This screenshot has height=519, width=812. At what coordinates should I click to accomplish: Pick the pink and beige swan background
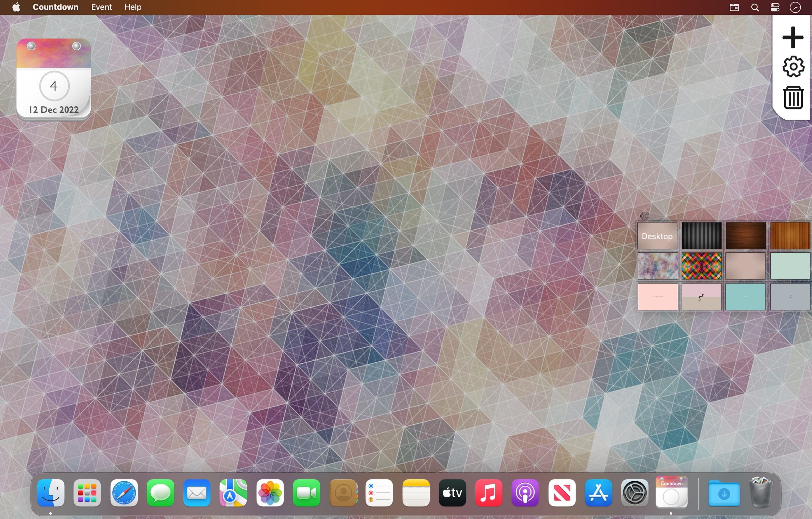point(701,296)
